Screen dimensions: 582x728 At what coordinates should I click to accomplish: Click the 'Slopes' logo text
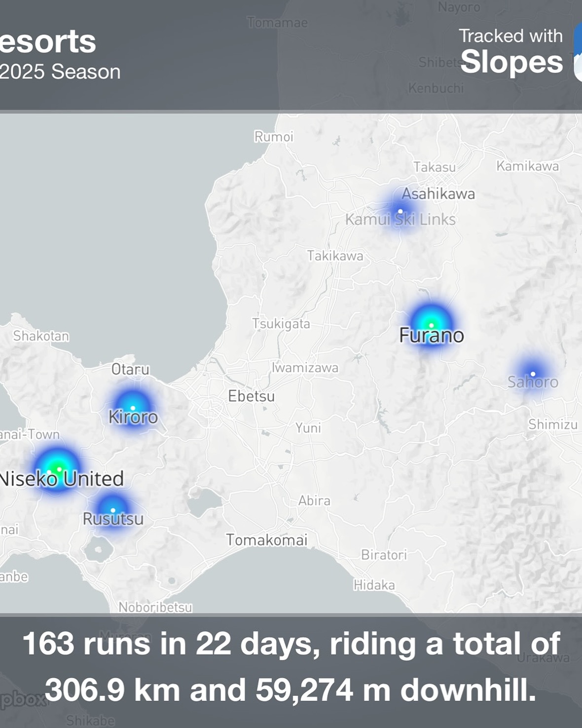click(511, 62)
